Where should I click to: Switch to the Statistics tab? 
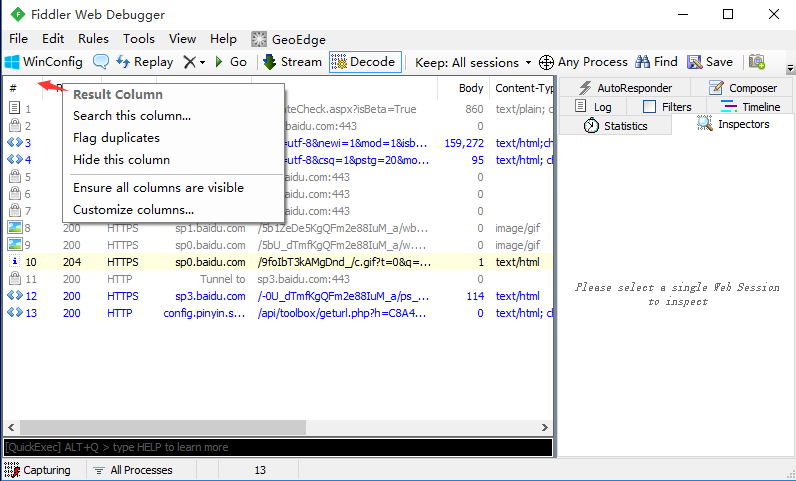(615, 126)
